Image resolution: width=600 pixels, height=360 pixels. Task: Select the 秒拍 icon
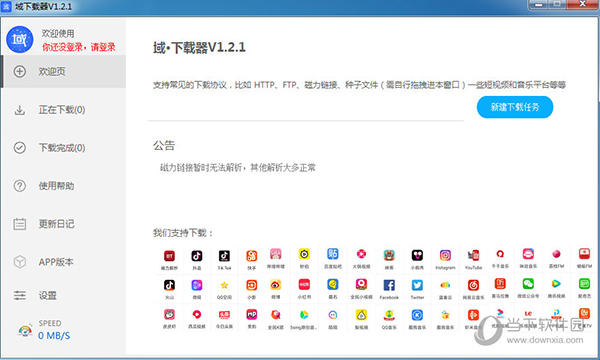(304, 254)
